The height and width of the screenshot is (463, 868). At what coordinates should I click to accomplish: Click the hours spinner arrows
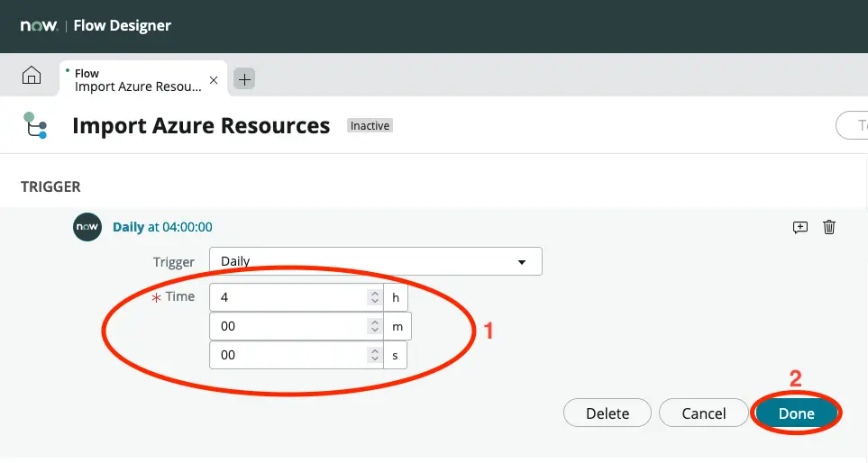374,296
